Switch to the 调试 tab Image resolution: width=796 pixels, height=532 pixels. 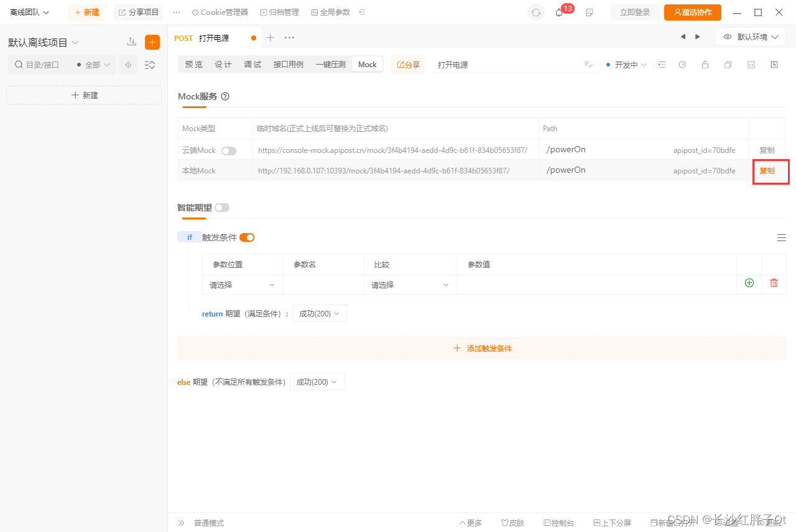[x=252, y=65]
